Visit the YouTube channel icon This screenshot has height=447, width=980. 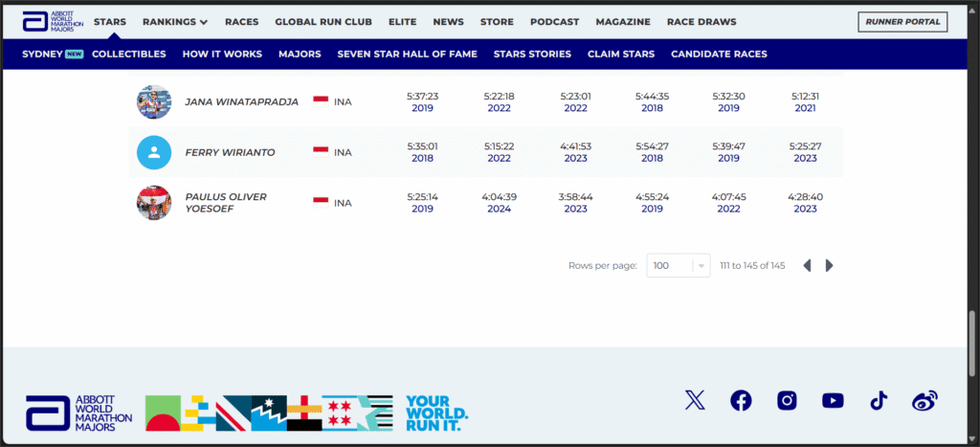(x=833, y=401)
